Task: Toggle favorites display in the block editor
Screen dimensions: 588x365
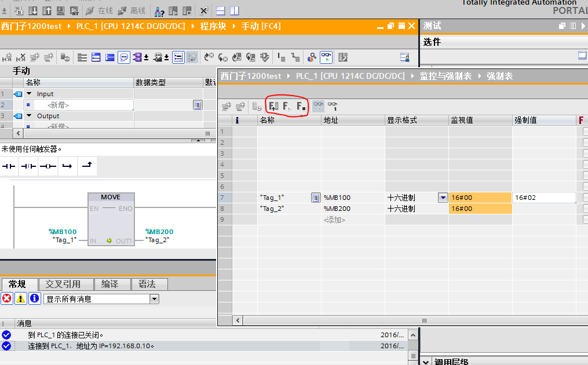Action: click(192, 57)
